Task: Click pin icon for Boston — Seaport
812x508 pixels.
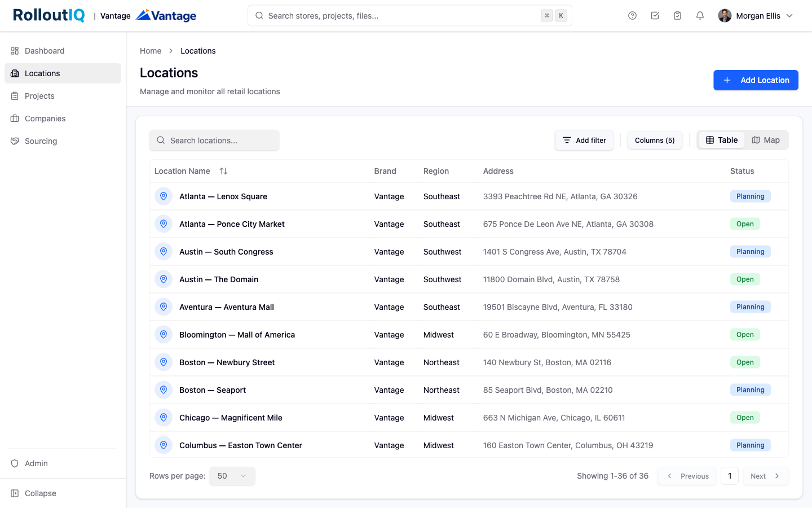Action: coord(164,390)
